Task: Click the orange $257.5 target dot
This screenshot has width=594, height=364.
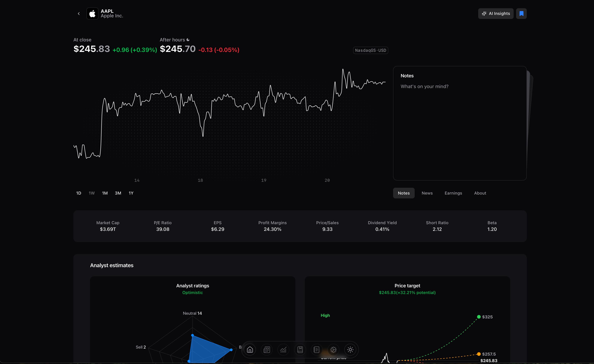Action: pyautogui.click(x=479, y=354)
